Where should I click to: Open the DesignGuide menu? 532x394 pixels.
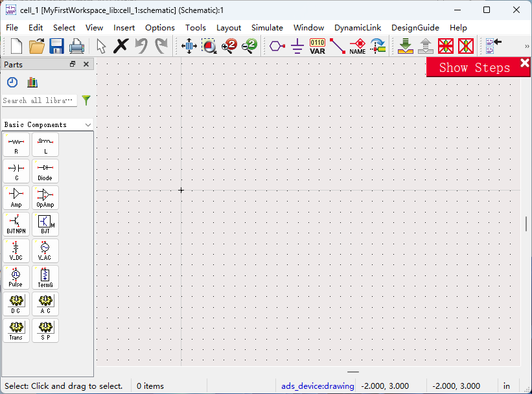[415, 28]
